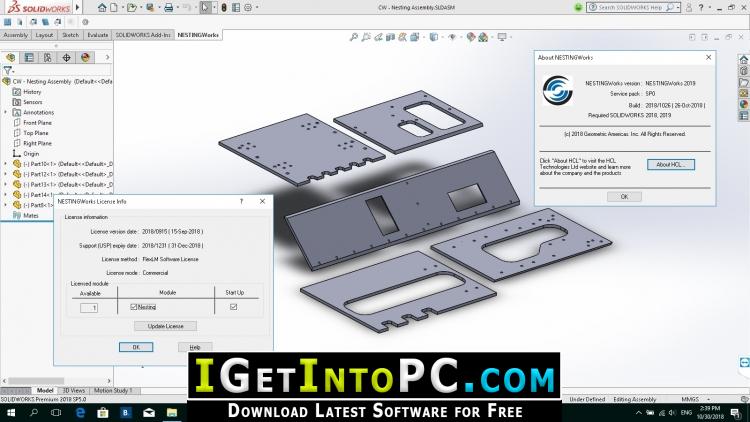Save the document with the Save icon
Screen dimensions: 750x422
tap(150, 8)
